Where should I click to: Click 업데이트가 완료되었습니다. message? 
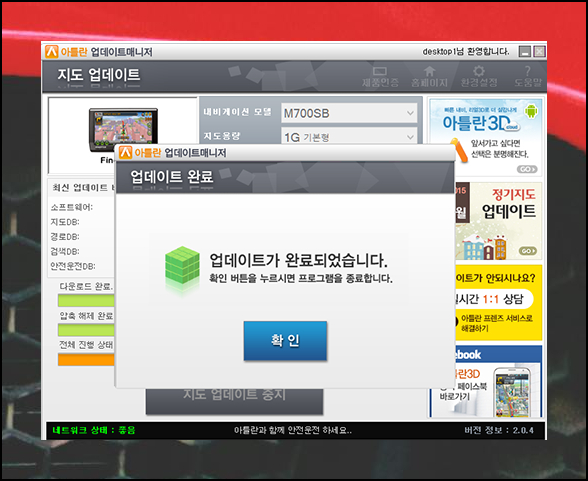coord(298,261)
